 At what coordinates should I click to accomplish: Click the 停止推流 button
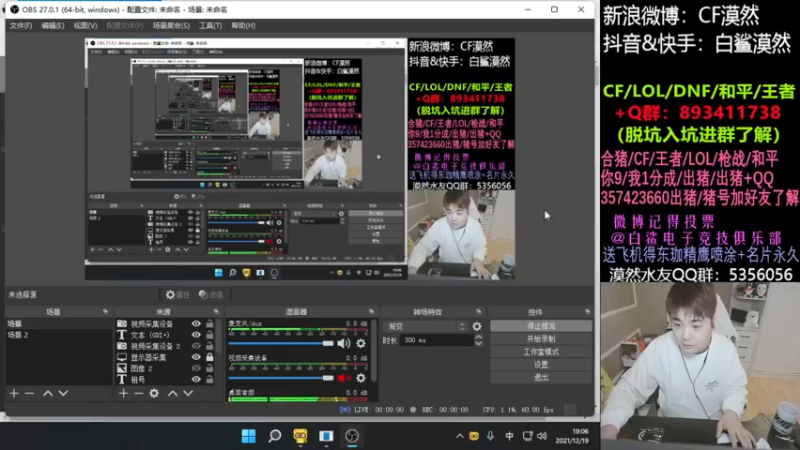tap(541, 326)
